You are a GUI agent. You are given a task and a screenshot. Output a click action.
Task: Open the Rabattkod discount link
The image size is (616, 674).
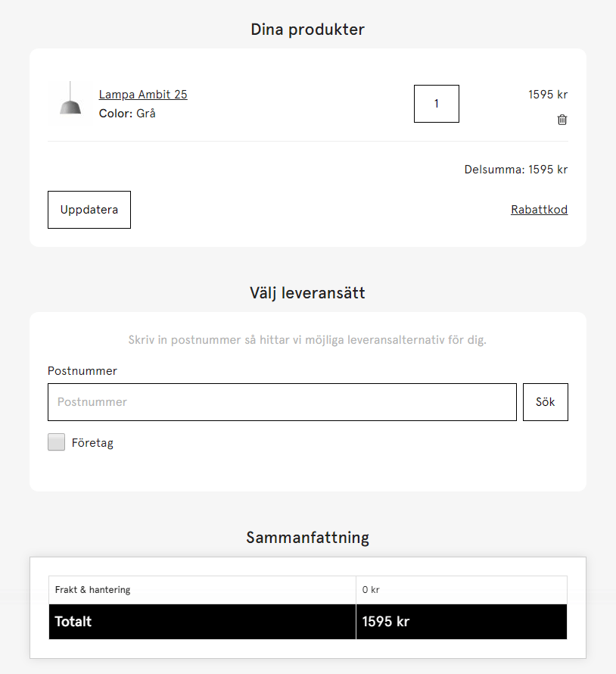pos(539,210)
